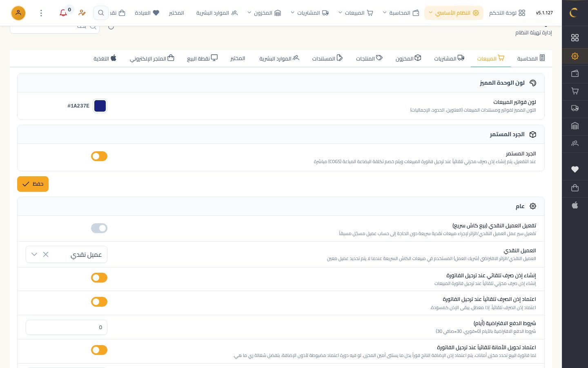Open the wallet accounting icon in sidebar
Image resolution: width=588 pixels, height=368 pixels.
coord(575,74)
